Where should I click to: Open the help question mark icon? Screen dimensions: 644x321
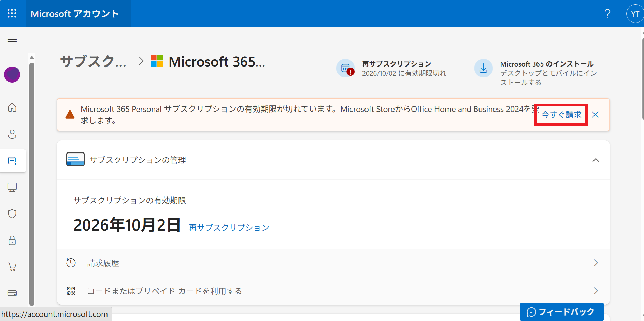point(607,14)
